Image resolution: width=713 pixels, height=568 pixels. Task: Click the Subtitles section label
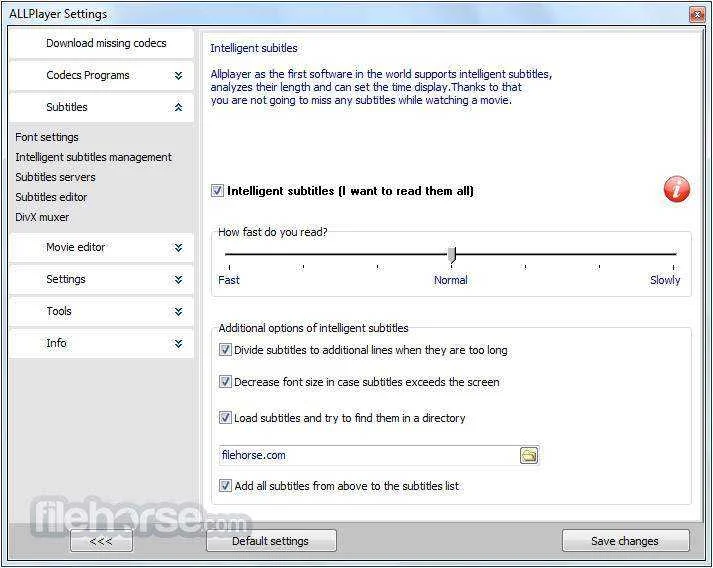pos(66,107)
